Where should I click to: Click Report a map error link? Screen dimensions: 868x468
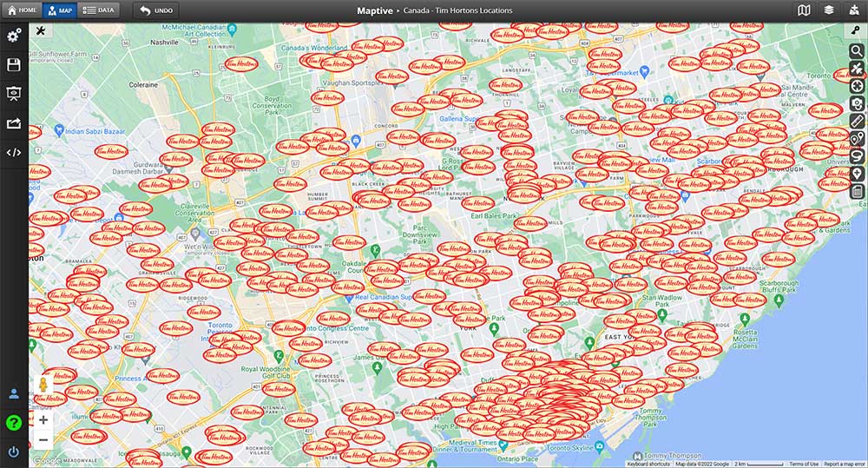point(845,465)
